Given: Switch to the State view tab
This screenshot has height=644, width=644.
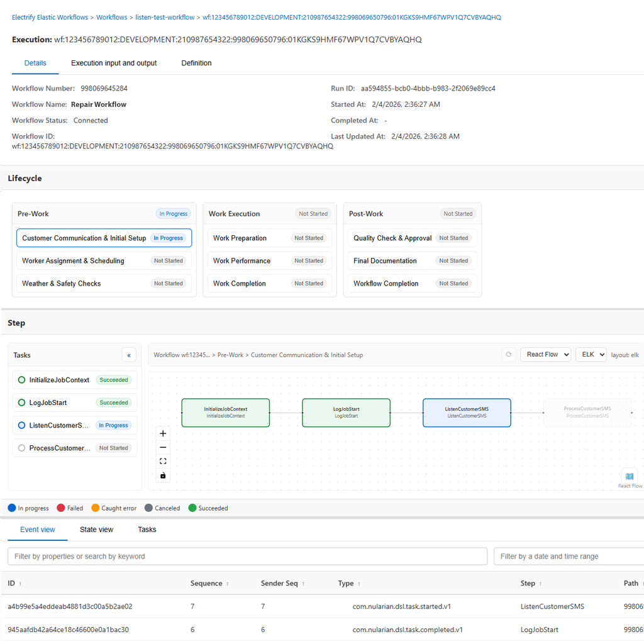Looking at the screenshot, I should pyautogui.click(x=96, y=530).
